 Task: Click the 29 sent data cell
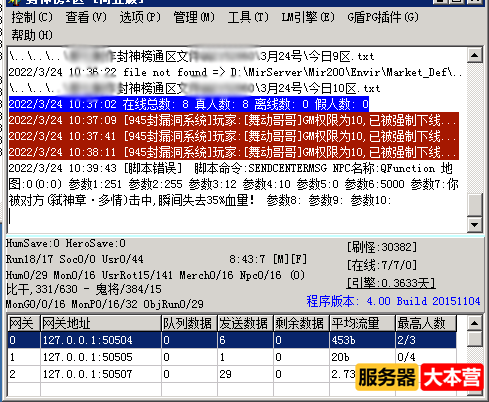click(x=245, y=374)
